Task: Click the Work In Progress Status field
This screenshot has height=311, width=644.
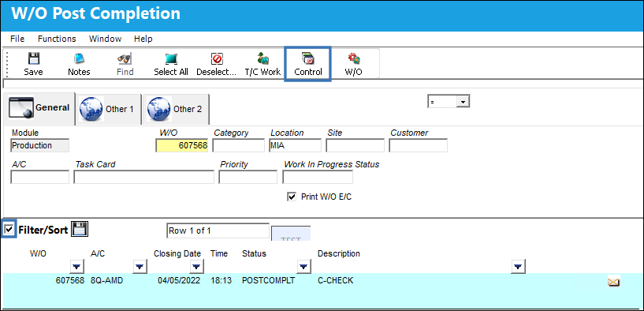Action: [x=318, y=178]
